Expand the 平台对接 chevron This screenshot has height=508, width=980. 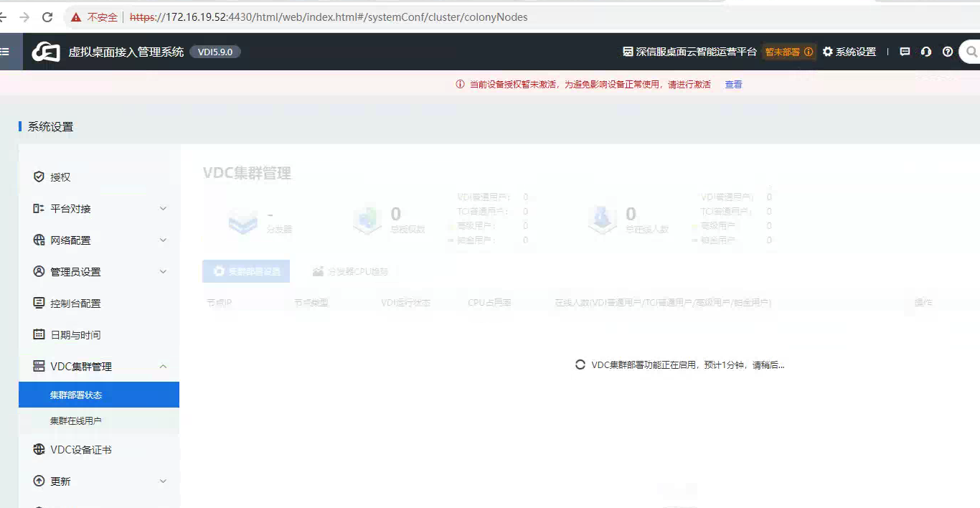point(163,209)
